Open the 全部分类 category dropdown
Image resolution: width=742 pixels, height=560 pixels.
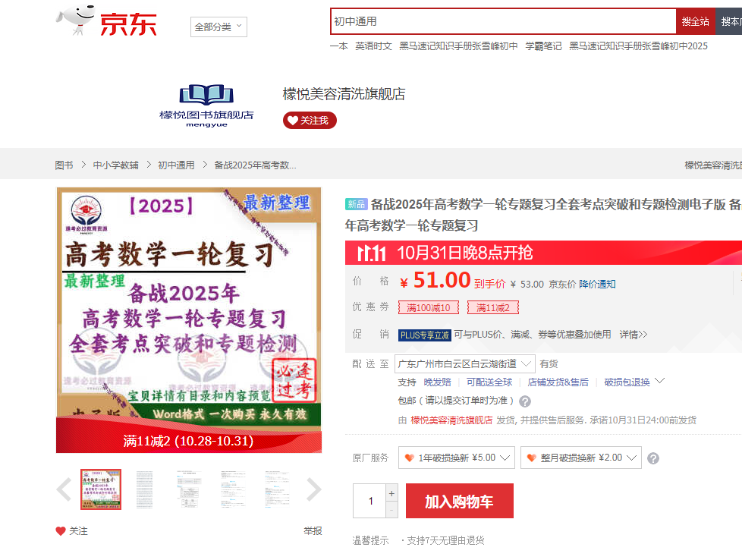click(x=219, y=27)
